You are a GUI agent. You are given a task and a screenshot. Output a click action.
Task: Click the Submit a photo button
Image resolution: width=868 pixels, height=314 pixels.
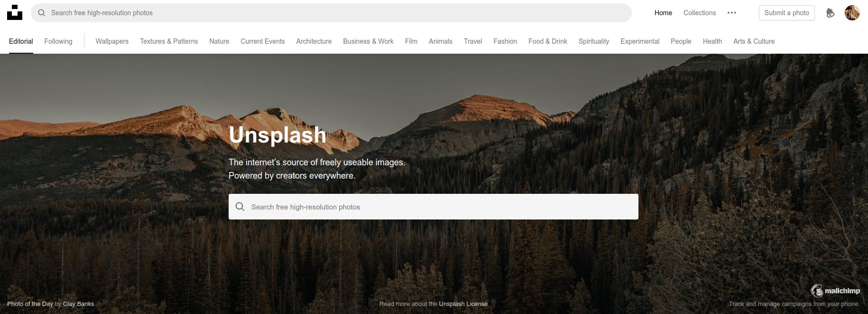coord(787,13)
